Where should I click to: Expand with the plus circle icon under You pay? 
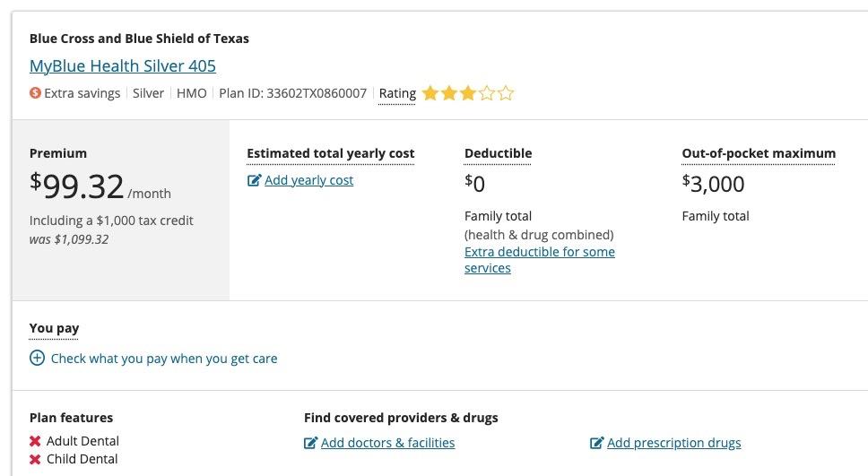click(x=37, y=359)
